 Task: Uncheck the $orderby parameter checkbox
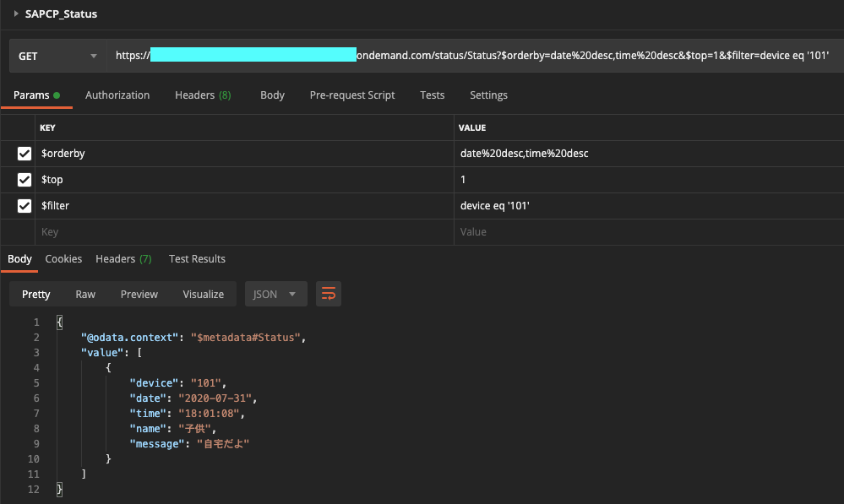pyautogui.click(x=25, y=154)
